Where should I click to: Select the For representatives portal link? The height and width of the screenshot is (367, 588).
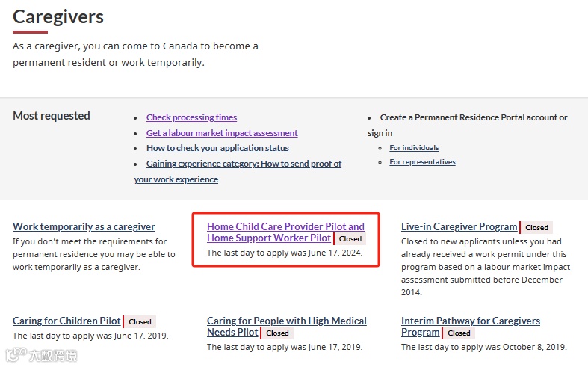[422, 162]
